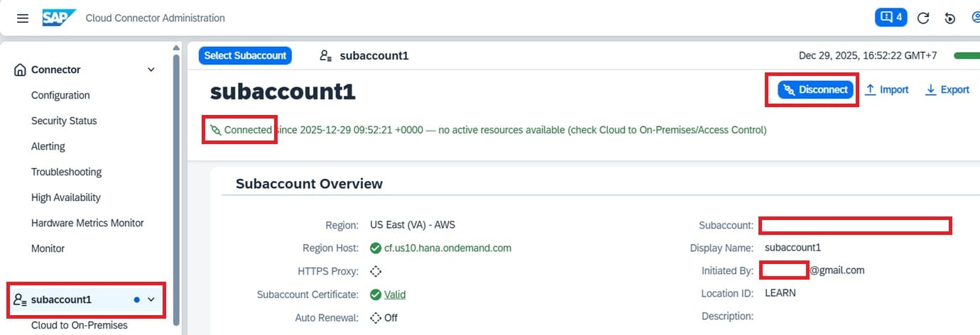Viewport: 980px width, 335px height.
Task: Click the SAP logo
Action: coord(58,18)
